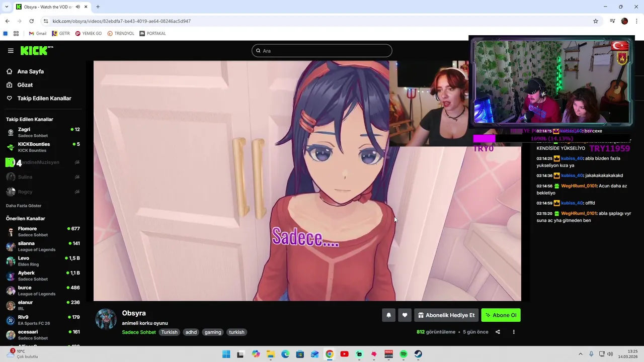This screenshot has height=362, width=644.
Task: Open elanur recommended channel
Action: coord(43,305)
